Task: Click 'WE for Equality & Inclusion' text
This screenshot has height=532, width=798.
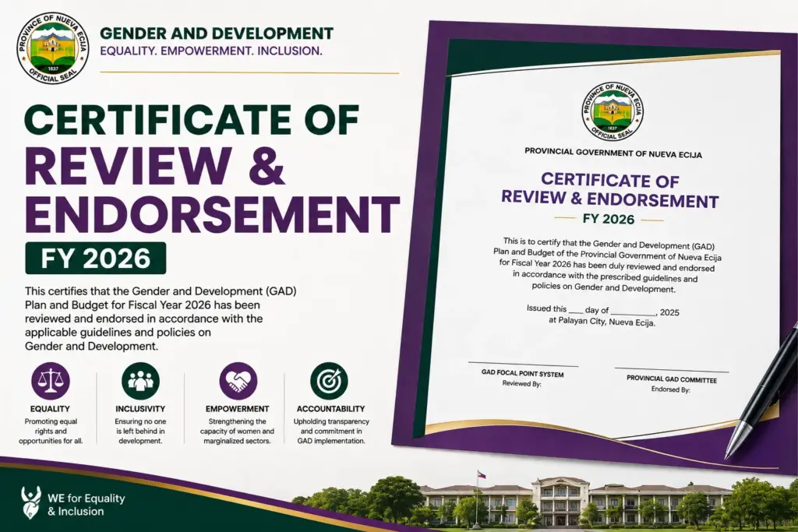Action: coord(86,505)
